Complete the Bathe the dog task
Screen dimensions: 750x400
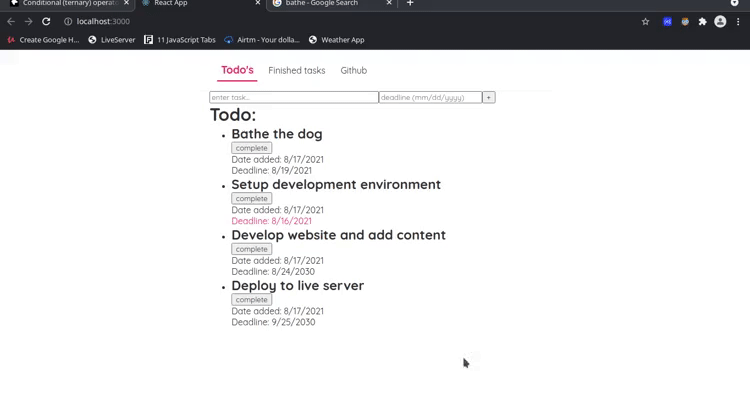[x=252, y=148]
